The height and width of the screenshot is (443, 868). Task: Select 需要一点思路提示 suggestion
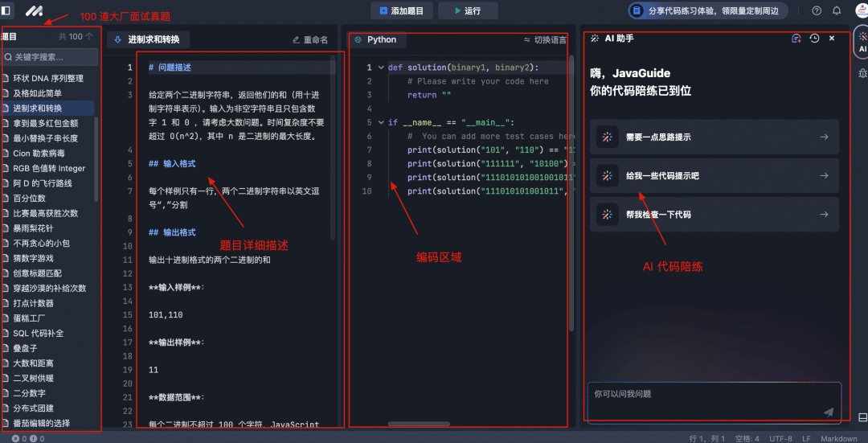click(714, 137)
